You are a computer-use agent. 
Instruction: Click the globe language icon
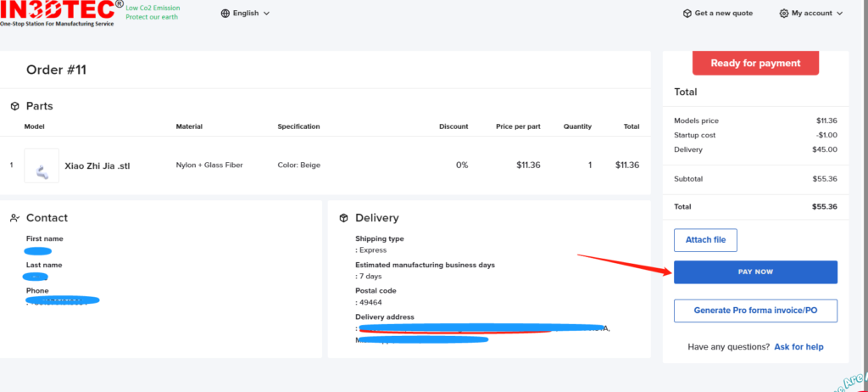coord(225,14)
